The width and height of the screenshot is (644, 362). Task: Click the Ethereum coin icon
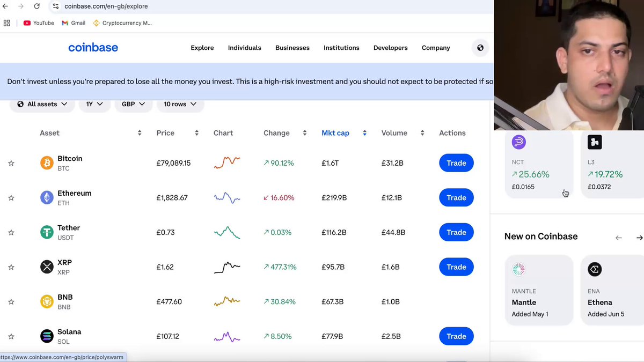tap(47, 197)
